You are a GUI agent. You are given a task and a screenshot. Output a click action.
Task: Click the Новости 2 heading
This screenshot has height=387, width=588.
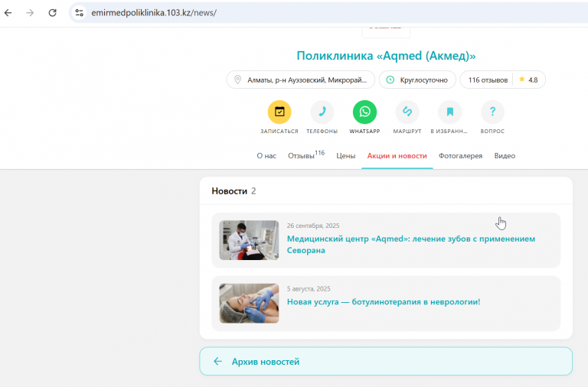[x=234, y=191]
